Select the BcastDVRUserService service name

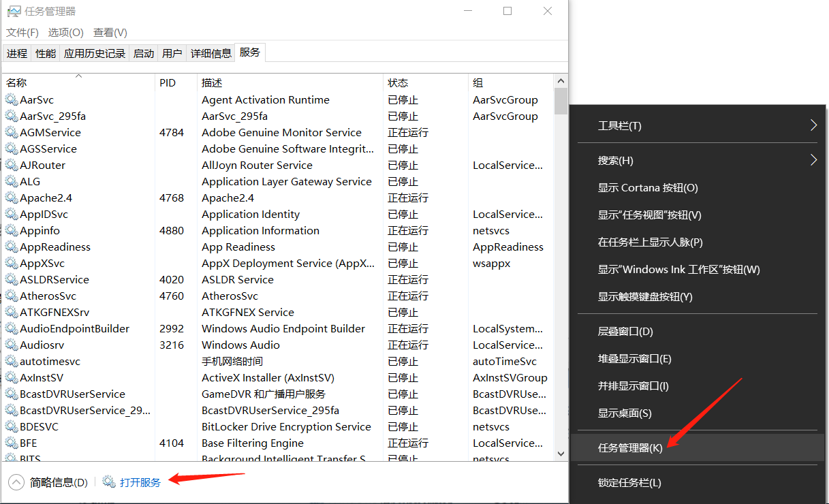tap(72, 394)
